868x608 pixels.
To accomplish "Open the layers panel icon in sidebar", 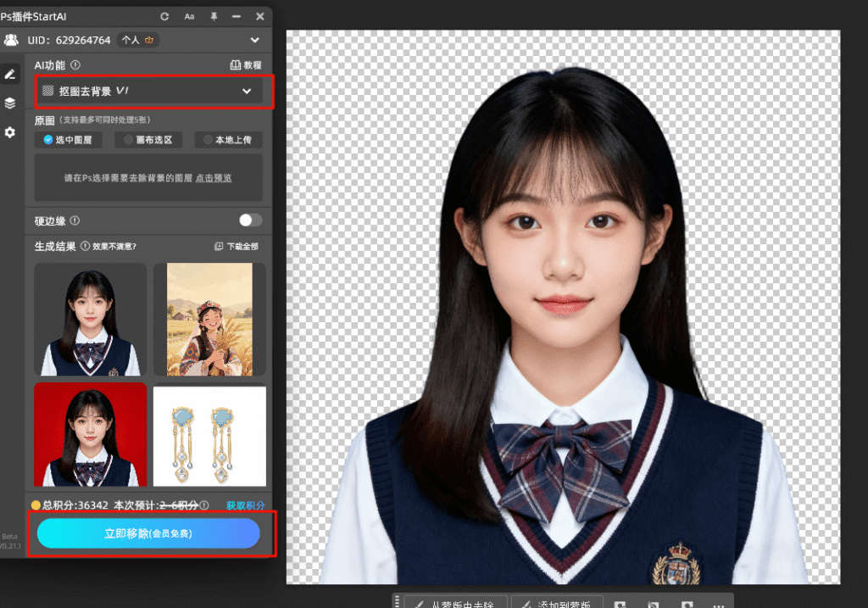I will (x=11, y=103).
